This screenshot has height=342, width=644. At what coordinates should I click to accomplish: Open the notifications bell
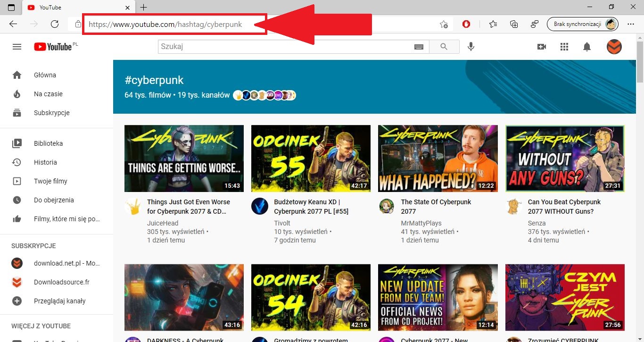click(587, 47)
